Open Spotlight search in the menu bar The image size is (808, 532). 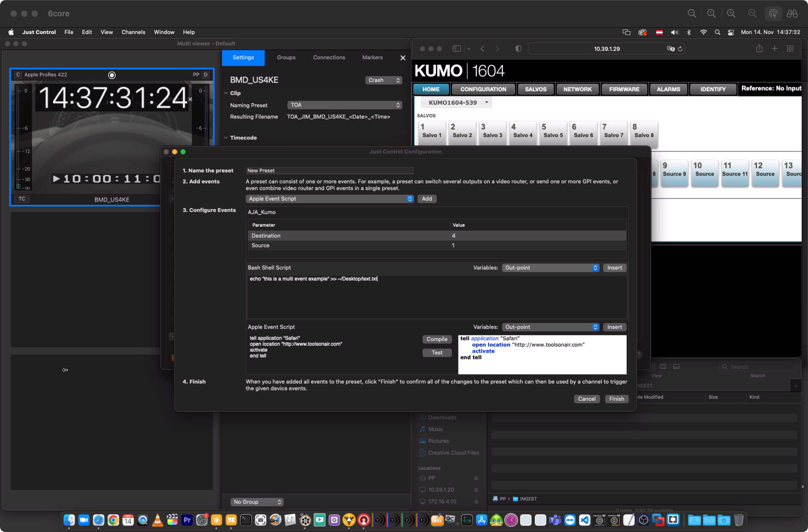coord(717,32)
